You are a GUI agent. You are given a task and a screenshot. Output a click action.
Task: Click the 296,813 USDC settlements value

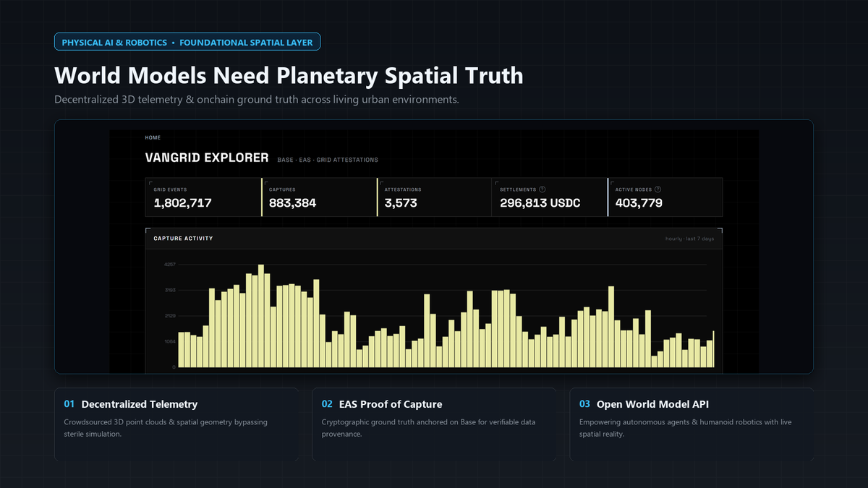(x=540, y=203)
